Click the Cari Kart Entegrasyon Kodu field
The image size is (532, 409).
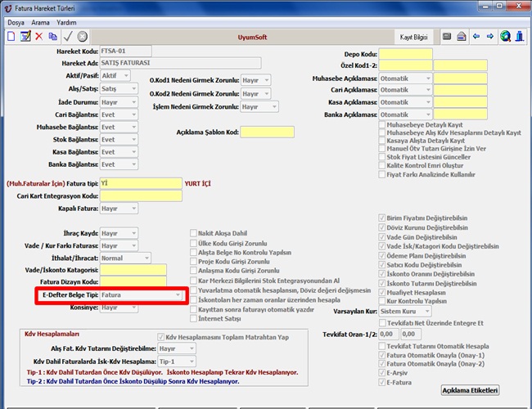tap(141, 196)
